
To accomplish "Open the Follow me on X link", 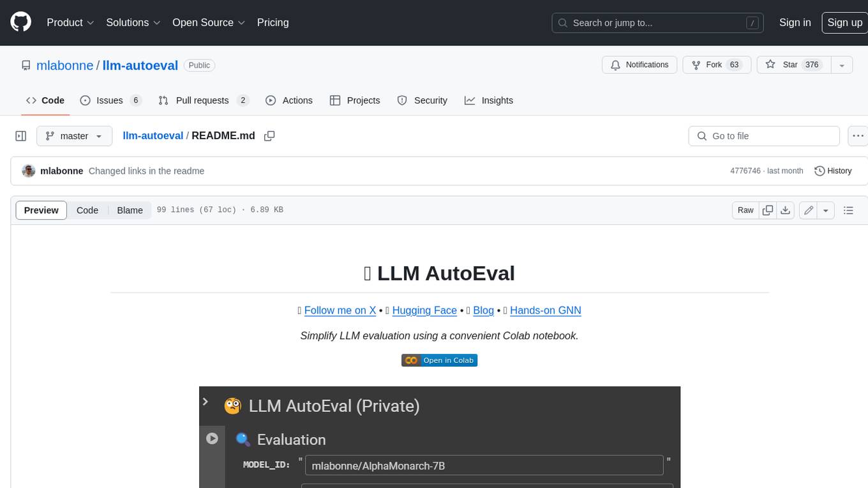I will pyautogui.click(x=340, y=310).
